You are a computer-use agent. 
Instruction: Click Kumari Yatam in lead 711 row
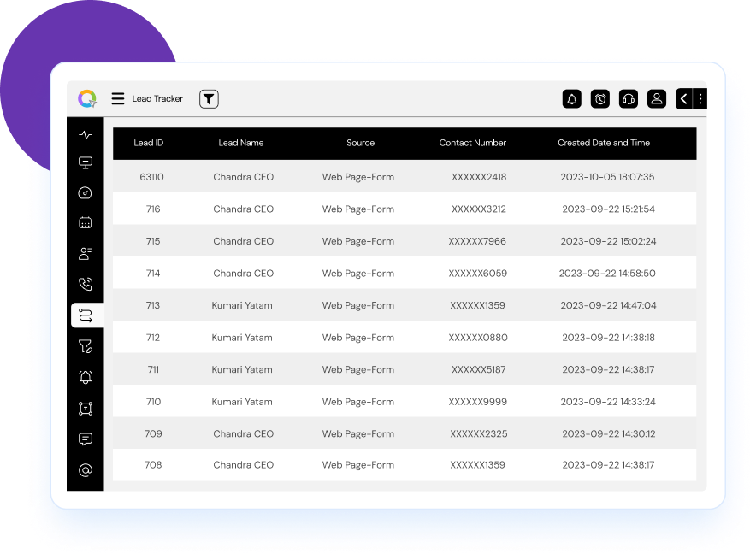(x=242, y=369)
